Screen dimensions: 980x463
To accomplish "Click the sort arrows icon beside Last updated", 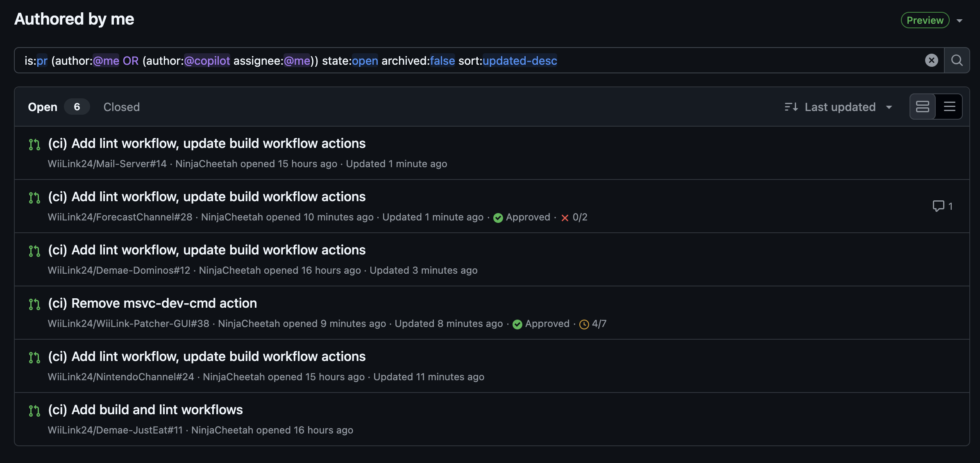I will pyautogui.click(x=791, y=107).
